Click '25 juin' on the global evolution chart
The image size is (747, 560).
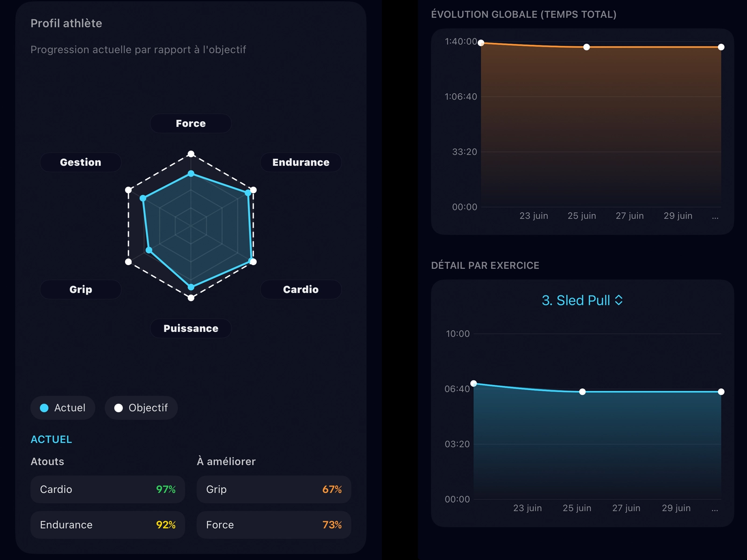coord(582,216)
